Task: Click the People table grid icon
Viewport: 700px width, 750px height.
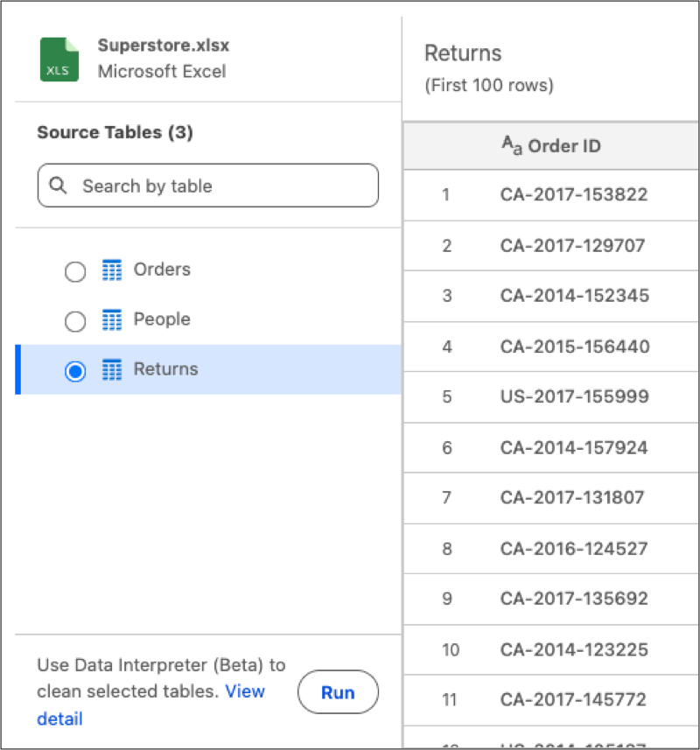Action: 112,319
